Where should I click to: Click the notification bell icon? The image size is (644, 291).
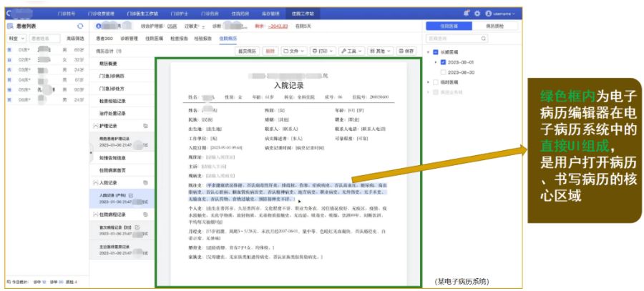pyautogui.click(x=467, y=13)
